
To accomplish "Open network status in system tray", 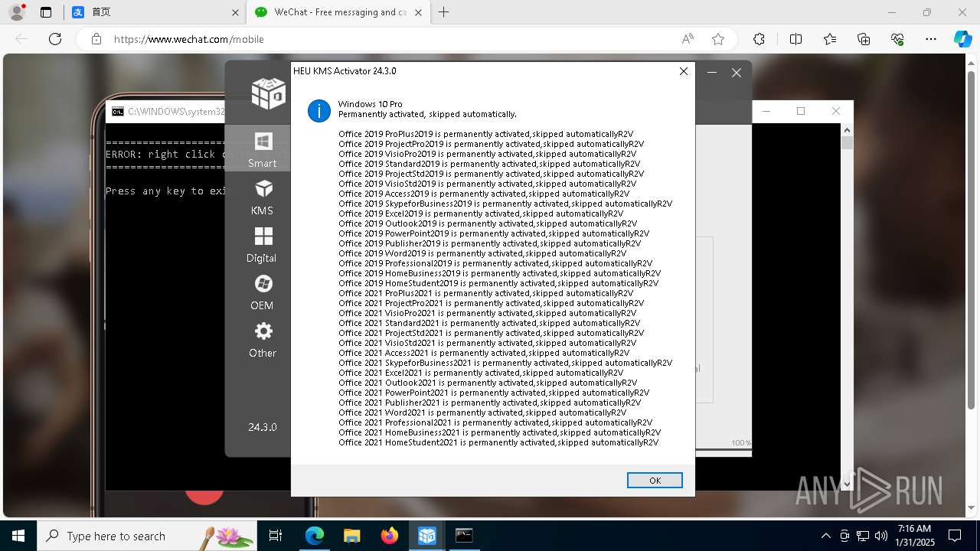I will [862, 536].
